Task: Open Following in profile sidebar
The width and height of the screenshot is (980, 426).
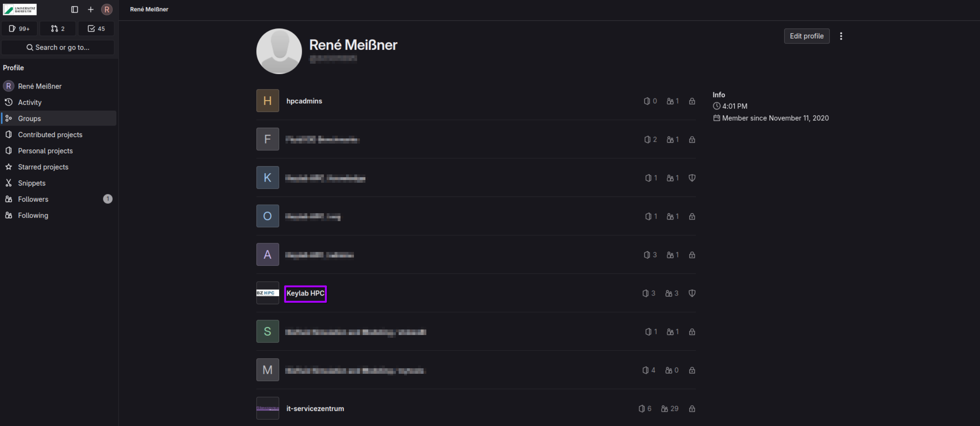Action: pyautogui.click(x=59, y=215)
